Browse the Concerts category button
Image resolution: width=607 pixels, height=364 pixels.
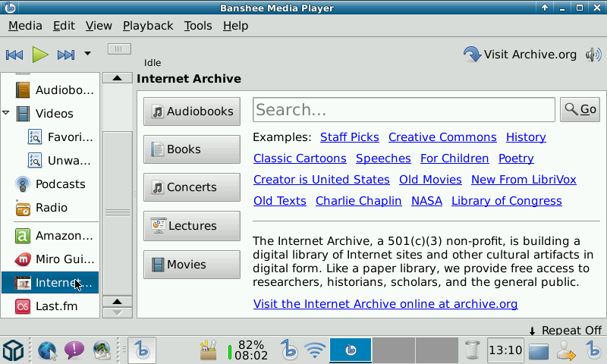pyautogui.click(x=192, y=187)
